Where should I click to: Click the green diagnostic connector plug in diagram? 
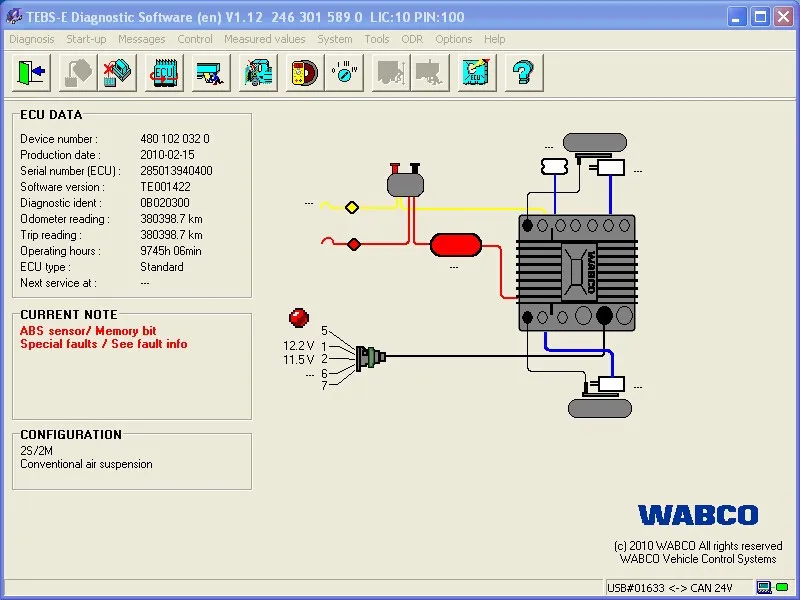pyautogui.click(x=371, y=357)
